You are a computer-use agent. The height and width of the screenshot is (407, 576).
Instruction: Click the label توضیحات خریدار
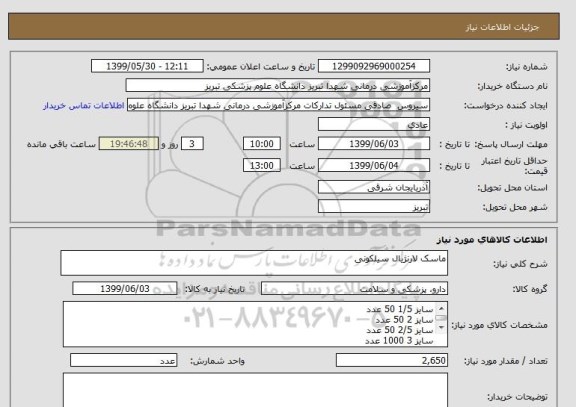[517, 397]
